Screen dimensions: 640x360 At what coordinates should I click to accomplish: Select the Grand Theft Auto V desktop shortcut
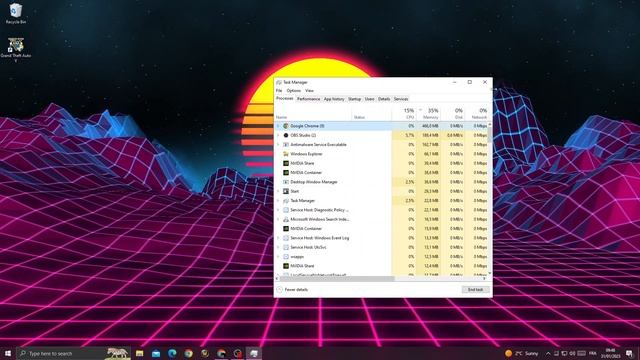16,49
